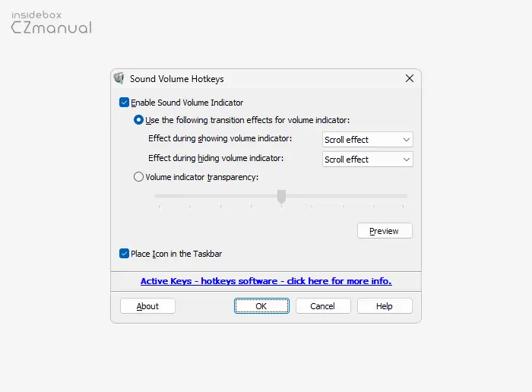This screenshot has width=532, height=392.
Task: Confirm settings with the OK button
Action: click(261, 306)
